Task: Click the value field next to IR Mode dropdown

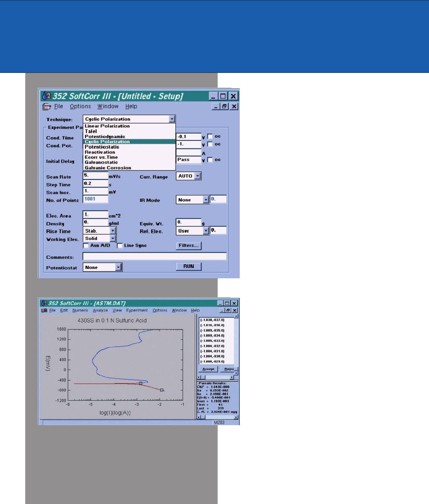Action: point(218,199)
